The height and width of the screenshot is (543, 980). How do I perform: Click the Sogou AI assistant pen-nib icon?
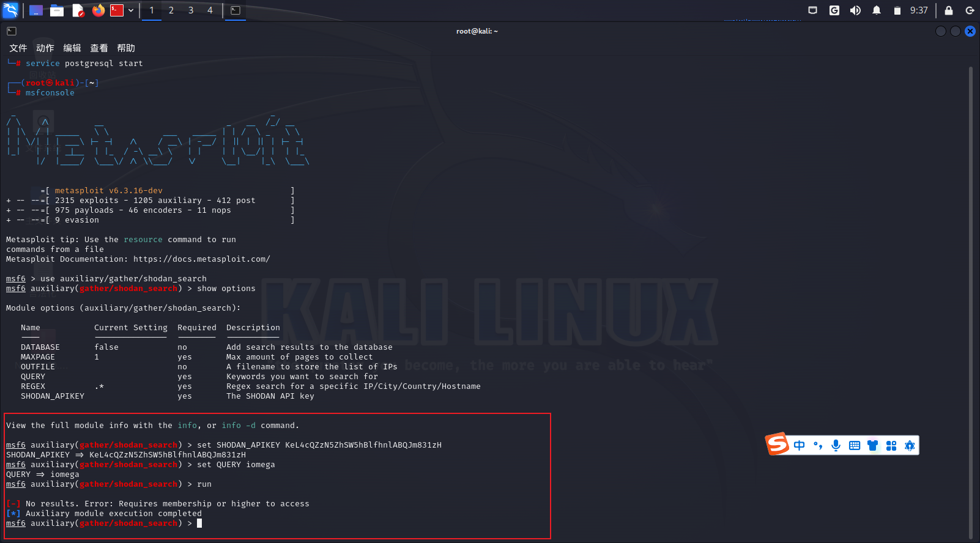pos(910,446)
